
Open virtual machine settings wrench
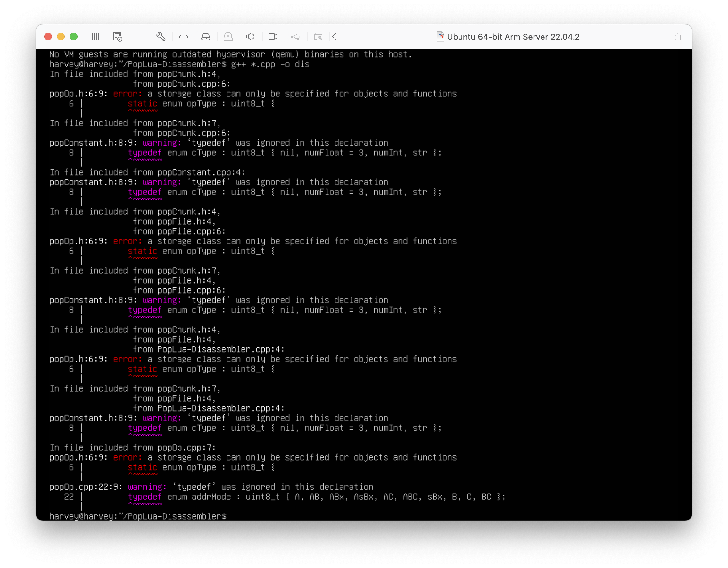tap(161, 37)
